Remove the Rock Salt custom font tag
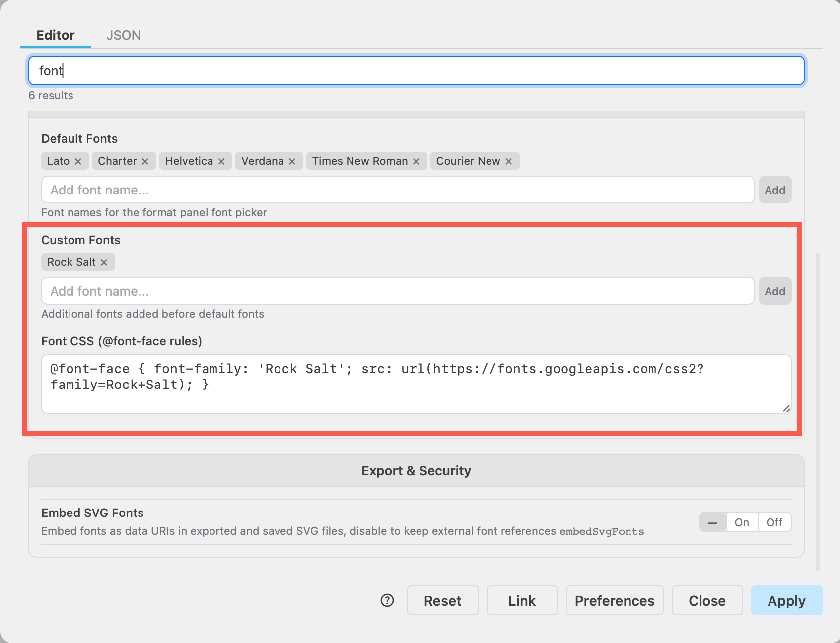Image resolution: width=840 pixels, height=643 pixels. (x=104, y=262)
